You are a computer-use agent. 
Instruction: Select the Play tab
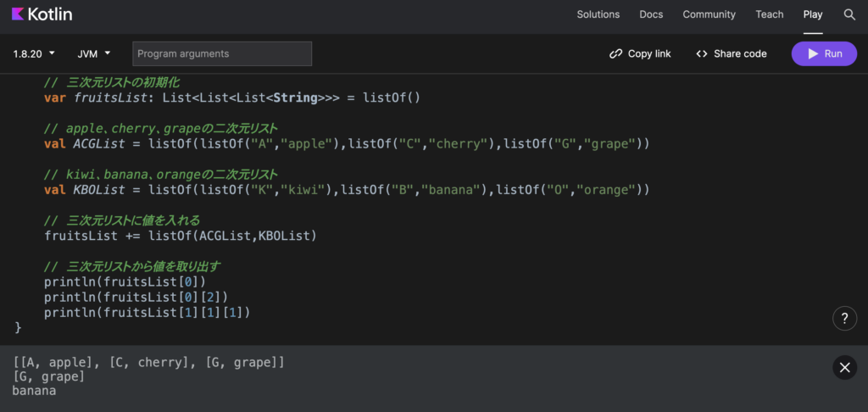pyautogui.click(x=813, y=14)
